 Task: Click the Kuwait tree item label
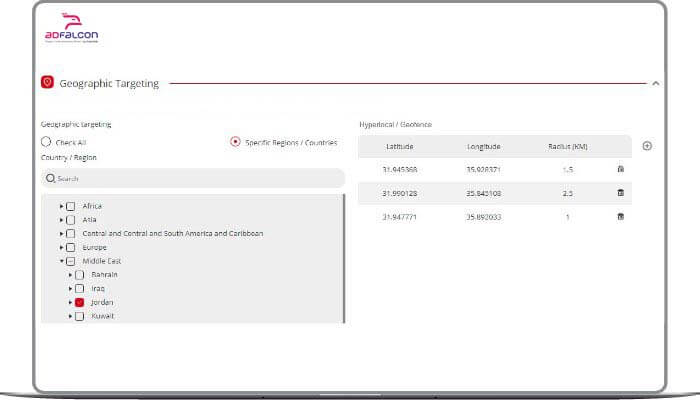pyautogui.click(x=103, y=316)
